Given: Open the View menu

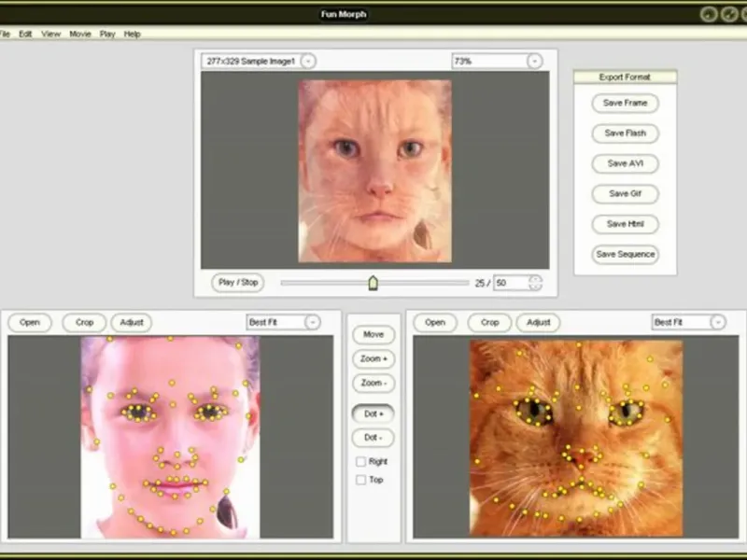Looking at the screenshot, I should point(50,34).
